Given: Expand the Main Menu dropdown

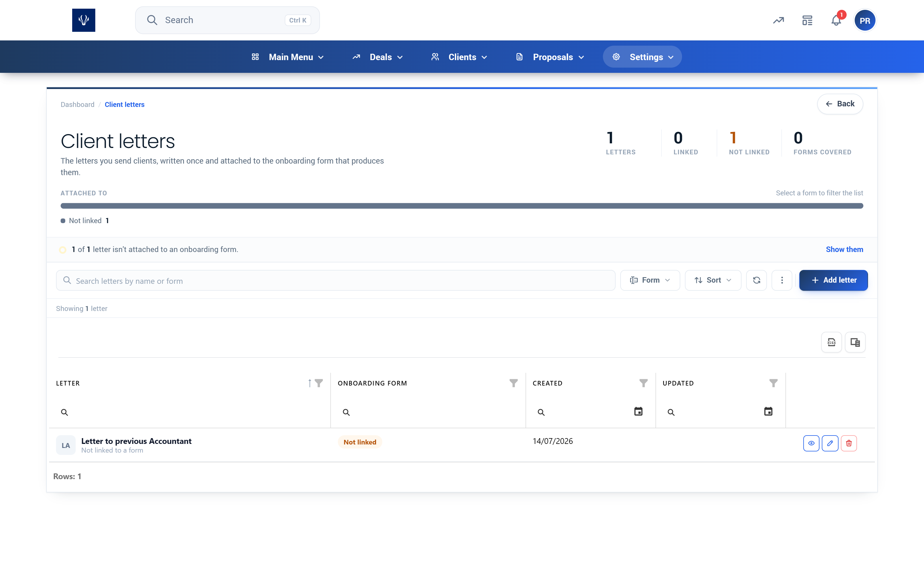Looking at the screenshot, I should tap(288, 57).
